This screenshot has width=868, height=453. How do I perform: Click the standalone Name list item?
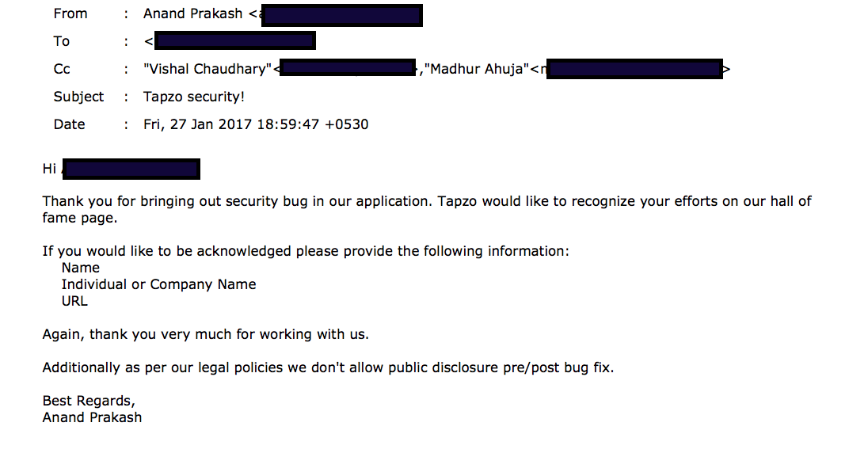(80, 268)
